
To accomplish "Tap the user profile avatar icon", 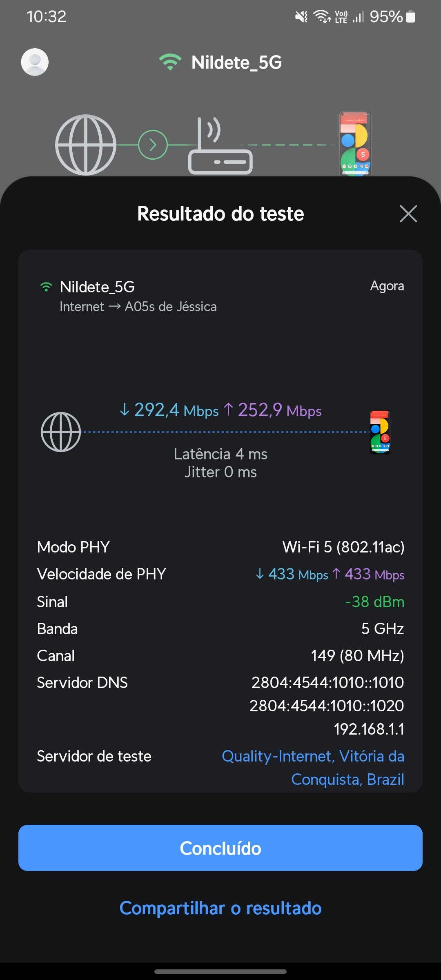I will (35, 62).
